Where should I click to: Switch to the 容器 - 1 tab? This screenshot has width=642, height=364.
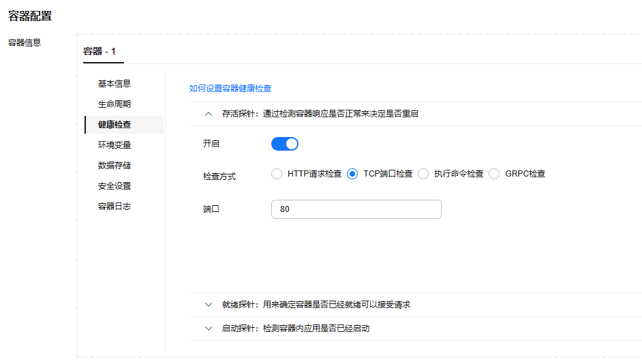point(100,51)
